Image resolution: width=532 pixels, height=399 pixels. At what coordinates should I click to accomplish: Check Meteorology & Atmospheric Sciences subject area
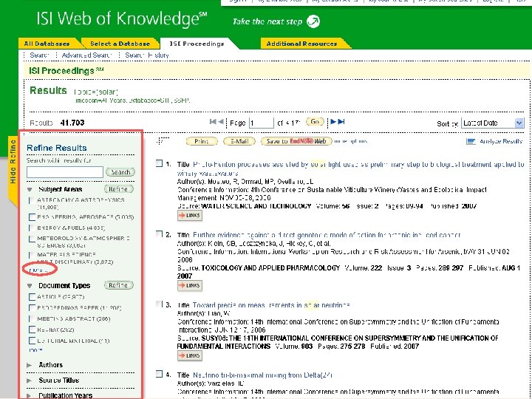pos(32,239)
